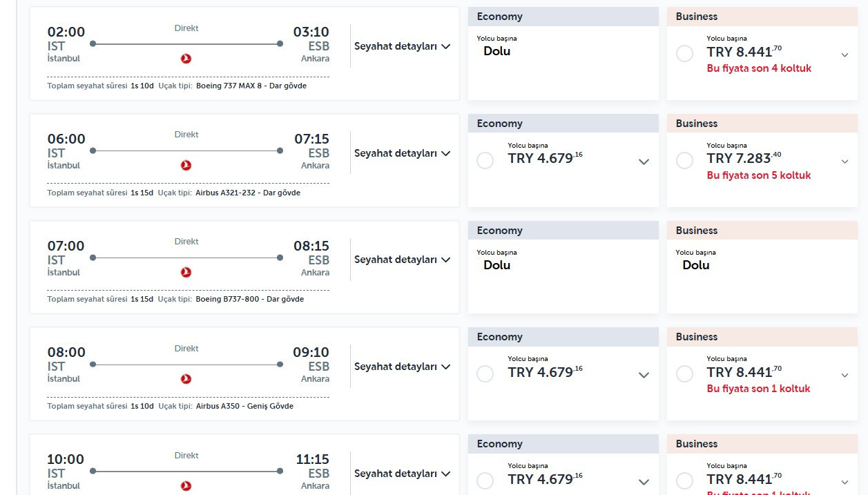The image size is (868, 495).
Task: Expand Seyahat detayları for 07:00 flight
Action: (402, 260)
